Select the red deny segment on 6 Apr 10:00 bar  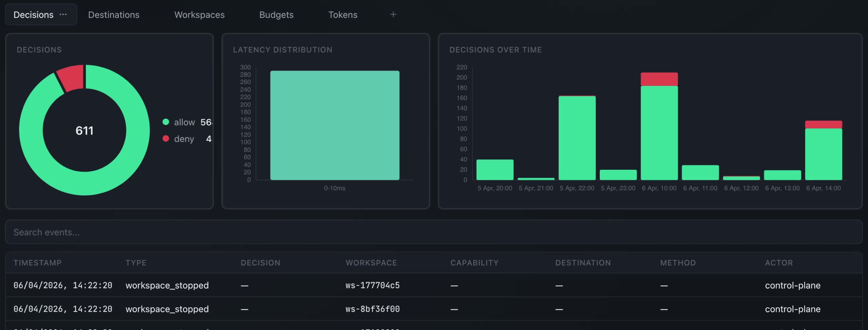tap(659, 79)
